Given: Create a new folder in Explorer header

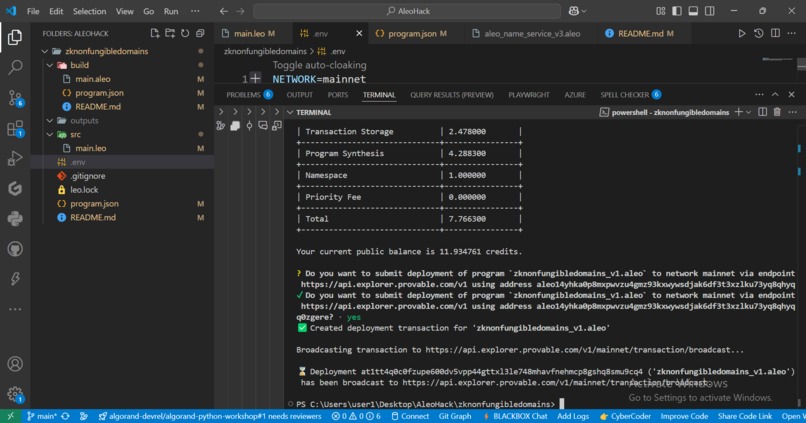Looking at the screenshot, I should click(x=170, y=33).
